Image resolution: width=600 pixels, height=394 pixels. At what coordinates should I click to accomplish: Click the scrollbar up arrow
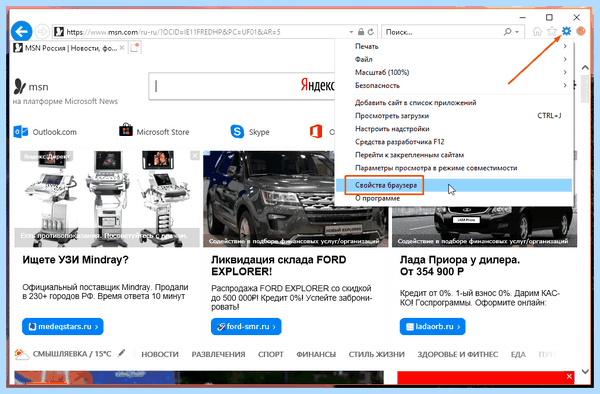[x=585, y=67]
